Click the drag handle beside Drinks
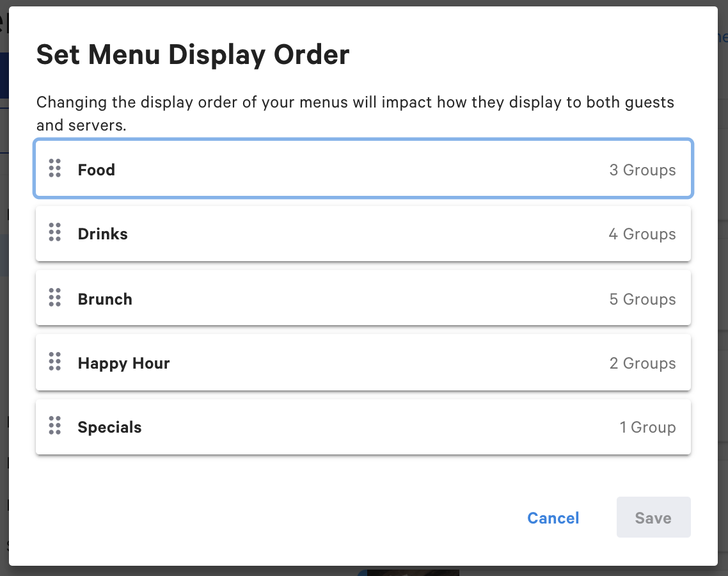This screenshot has height=576, width=728. (x=54, y=233)
